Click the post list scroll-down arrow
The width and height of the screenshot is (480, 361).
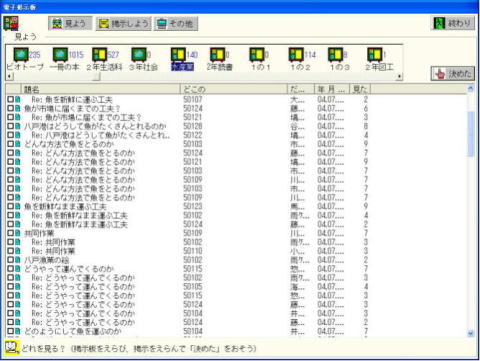pyautogui.click(x=471, y=333)
